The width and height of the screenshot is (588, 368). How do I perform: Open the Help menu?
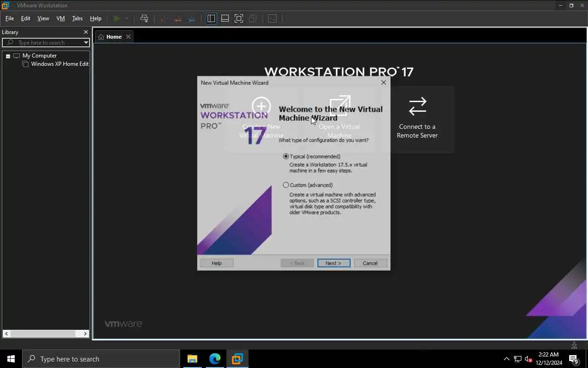pos(96,18)
